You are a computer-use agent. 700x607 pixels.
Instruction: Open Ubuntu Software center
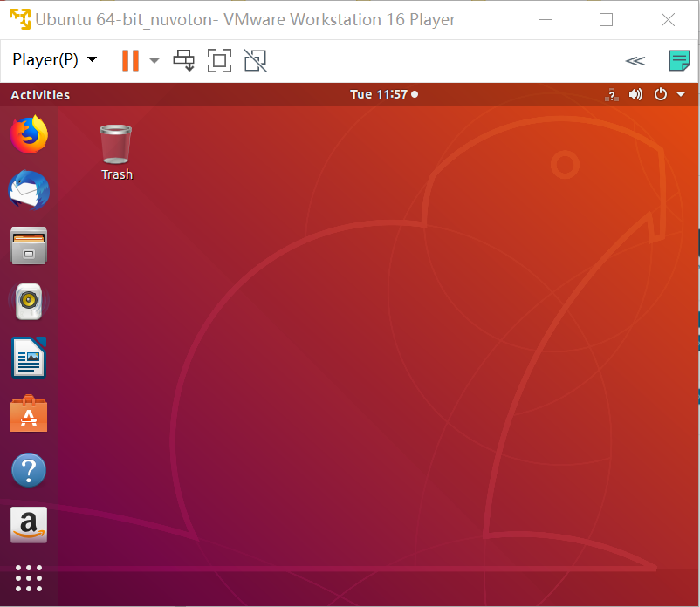pos(29,413)
